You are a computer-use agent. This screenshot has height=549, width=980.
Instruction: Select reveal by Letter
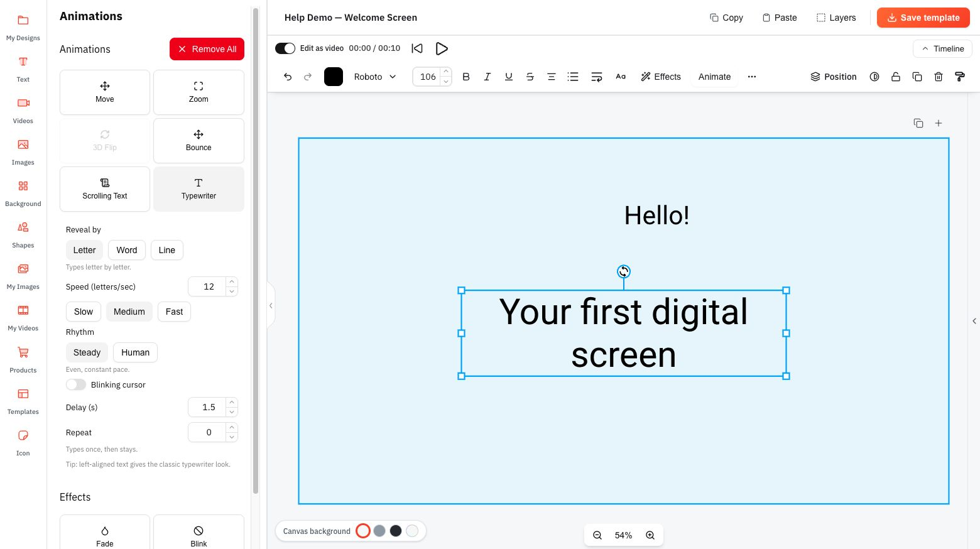84,250
